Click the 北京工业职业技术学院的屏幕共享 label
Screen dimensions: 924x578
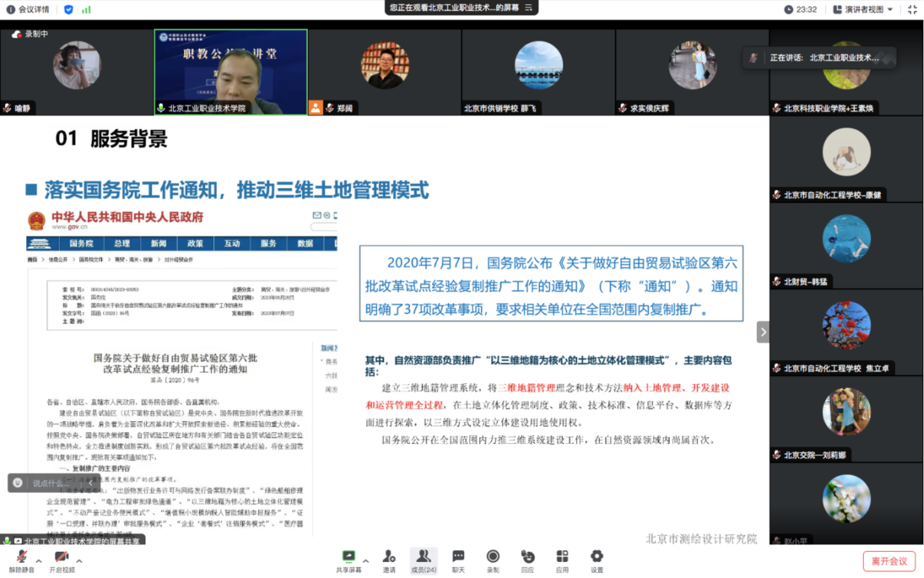(x=82, y=541)
